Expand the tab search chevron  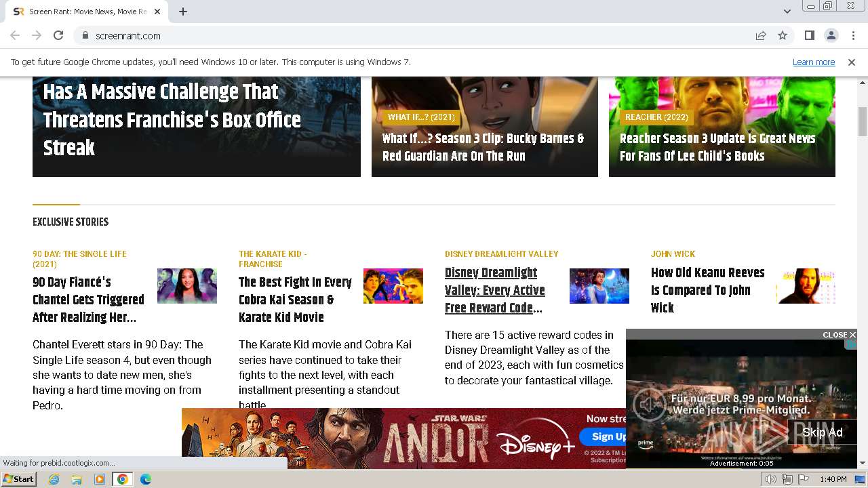(x=787, y=12)
